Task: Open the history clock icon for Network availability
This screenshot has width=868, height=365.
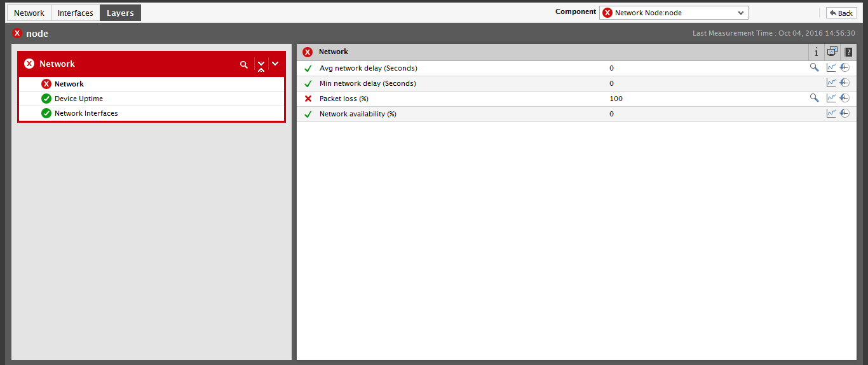Action: (x=844, y=113)
